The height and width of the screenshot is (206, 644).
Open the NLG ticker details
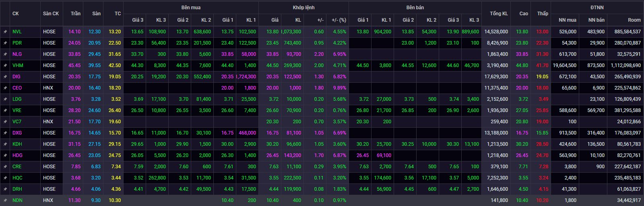(x=17, y=54)
